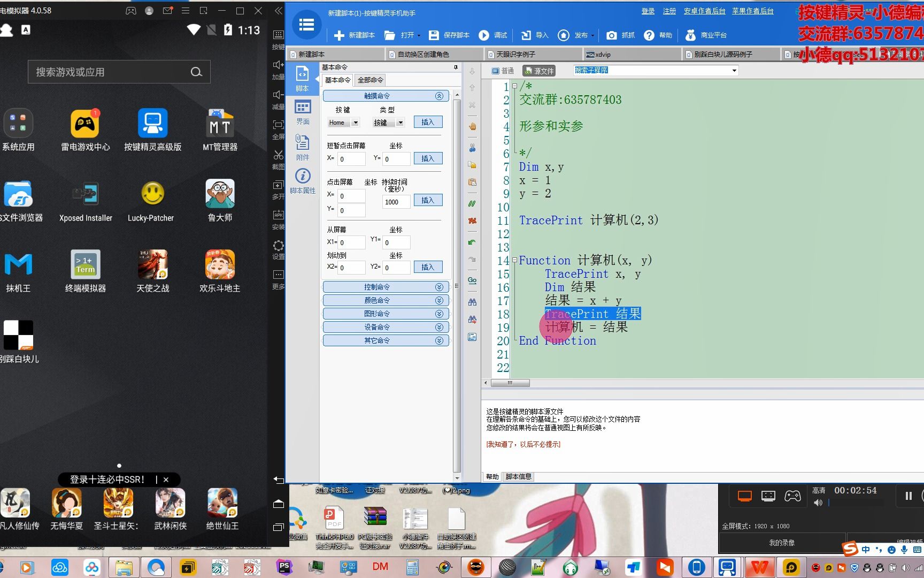Open 终端模拟器 app in emulator

(x=86, y=271)
